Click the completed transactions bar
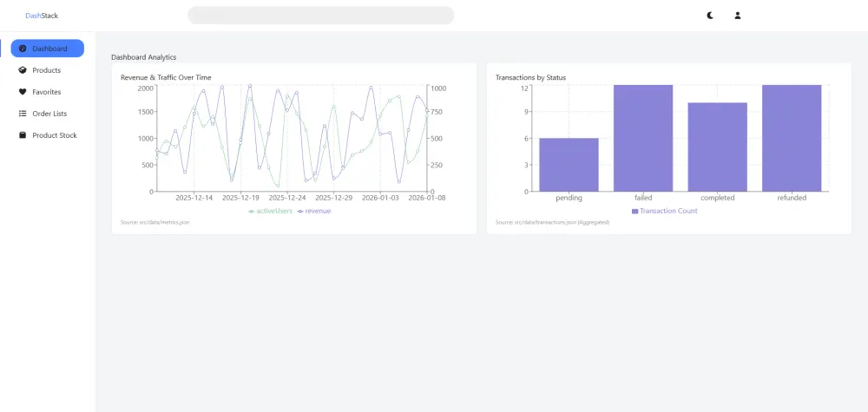 point(718,147)
